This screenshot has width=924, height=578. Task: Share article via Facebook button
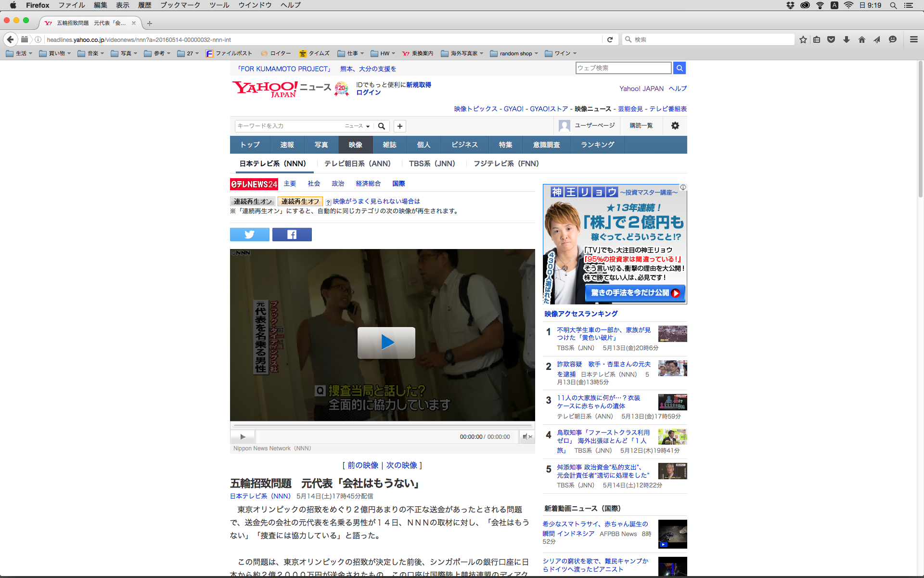(292, 235)
